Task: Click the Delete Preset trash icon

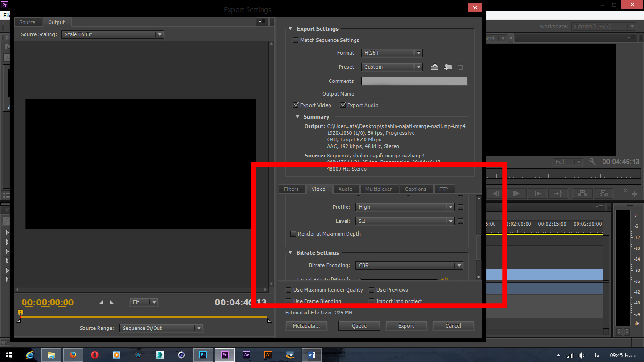Action: (461, 67)
